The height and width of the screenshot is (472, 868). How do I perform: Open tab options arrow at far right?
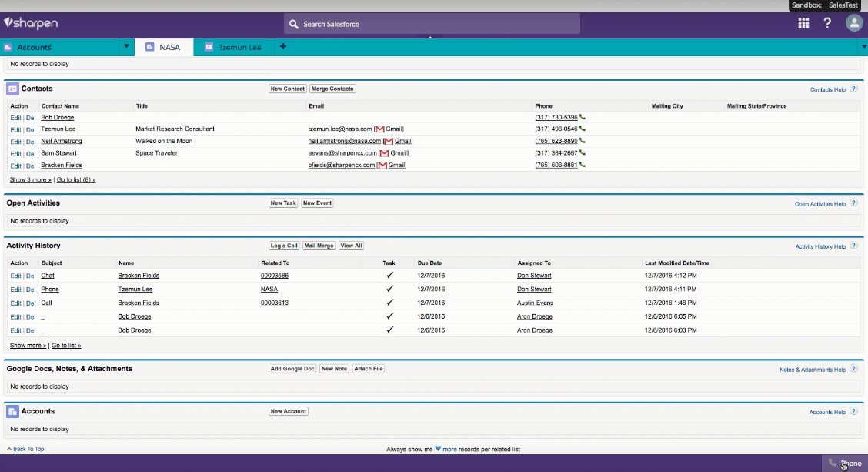point(863,47)
